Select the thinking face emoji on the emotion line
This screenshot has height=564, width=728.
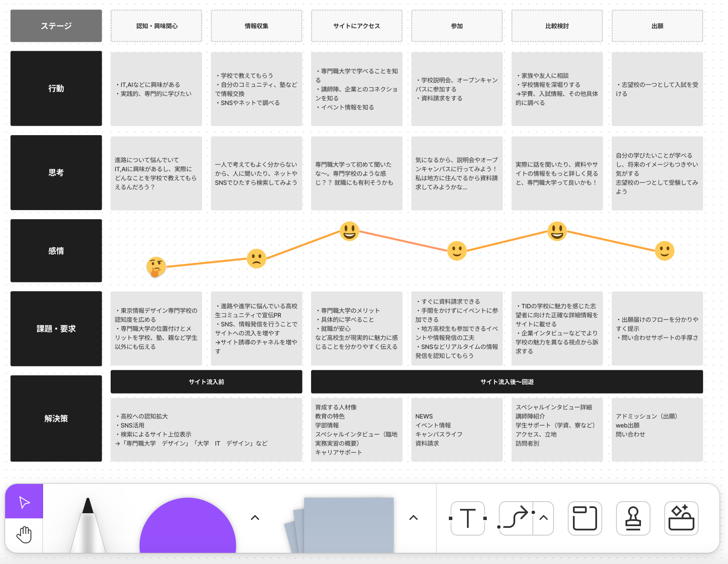tap(157, 266)
